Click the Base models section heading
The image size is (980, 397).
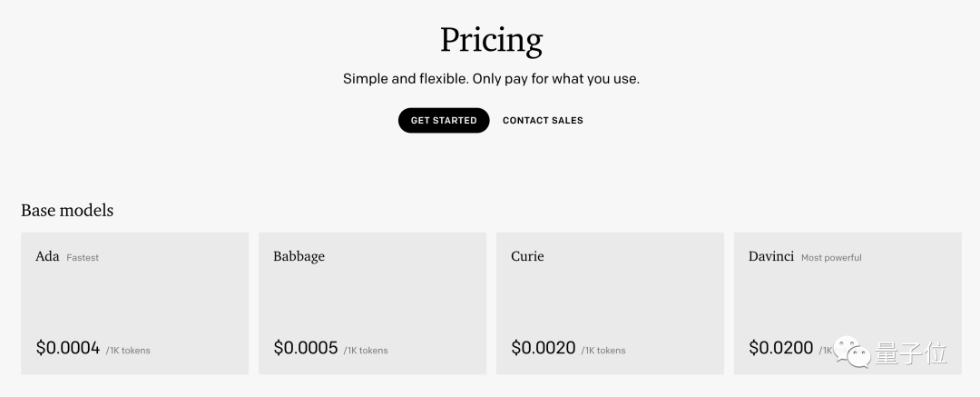67,211
